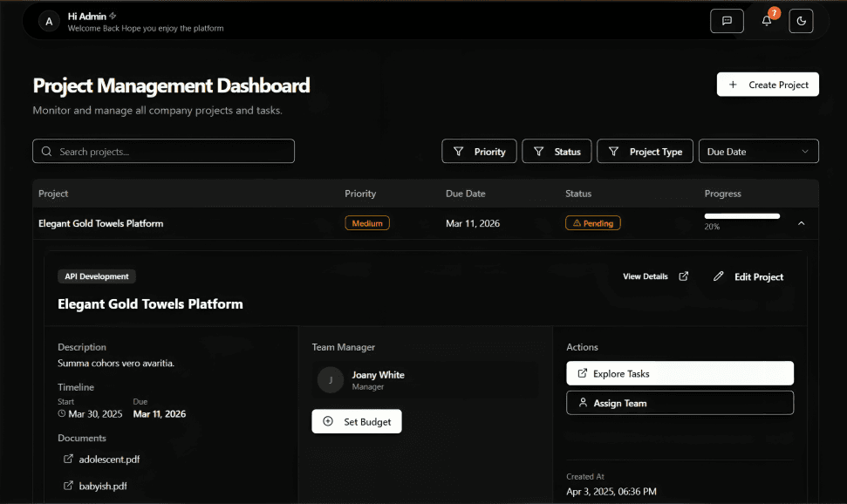Click the pencil icon next to Edit Project
Image resolution: width=847 pixels, height=504 pixels.
(x=718, y=276)
